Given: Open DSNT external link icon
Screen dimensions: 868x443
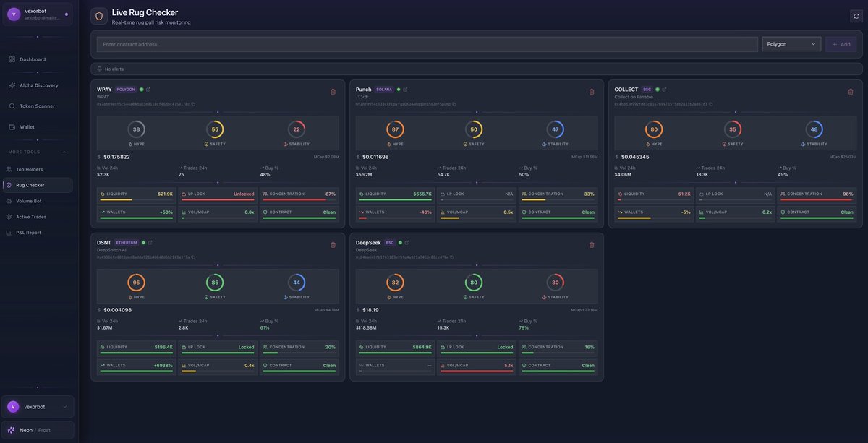Looking at the screenshot, I should click(x=150, y=243).
